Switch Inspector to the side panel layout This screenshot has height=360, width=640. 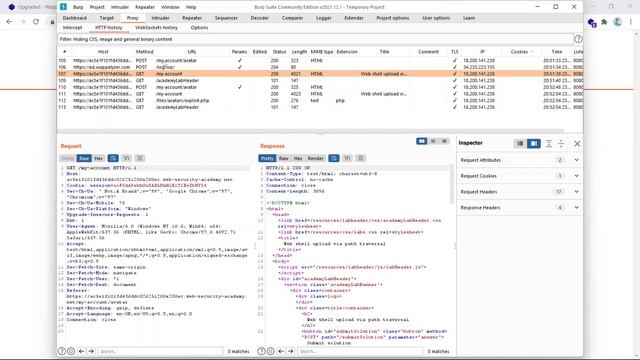click(534, 143)
